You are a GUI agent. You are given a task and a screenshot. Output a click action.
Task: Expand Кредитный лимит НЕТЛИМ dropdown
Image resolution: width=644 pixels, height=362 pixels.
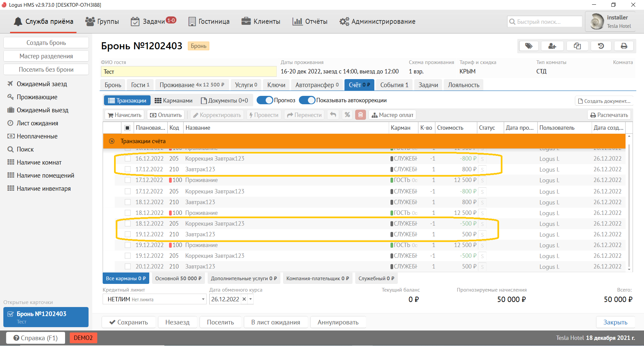pyautogui.click(x=203, y=299)
